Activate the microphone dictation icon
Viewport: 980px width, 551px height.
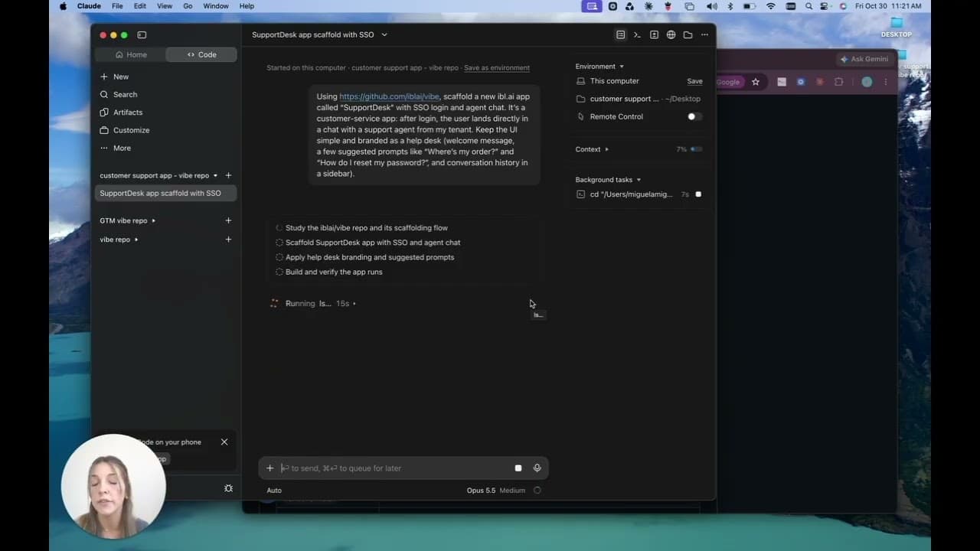click(x=537, y=468)
